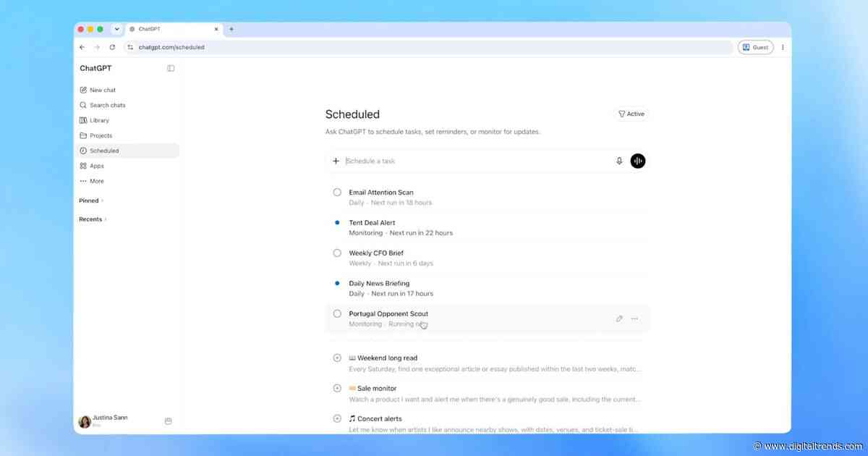The height and width of the screenshot is (456, 868).
Task: Toggle circle beside Email Attention Scan
Action: pyautogui.click(x=337, y=193)
